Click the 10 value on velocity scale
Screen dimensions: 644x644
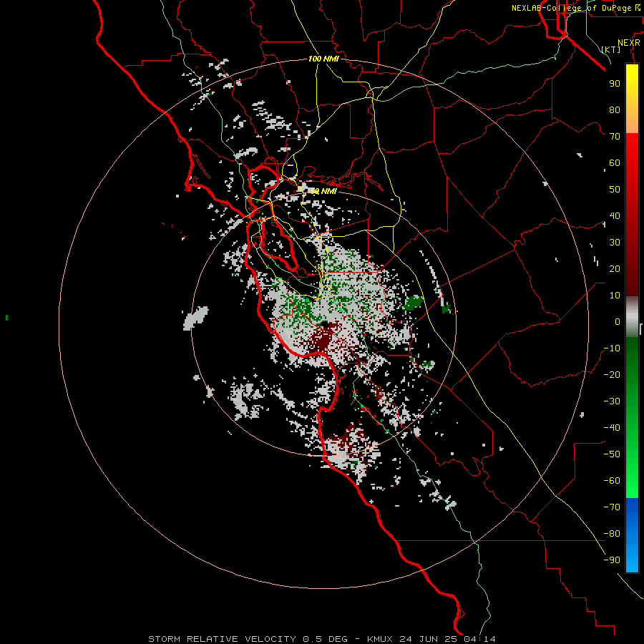pyautogui.click(x=615, y=296)
